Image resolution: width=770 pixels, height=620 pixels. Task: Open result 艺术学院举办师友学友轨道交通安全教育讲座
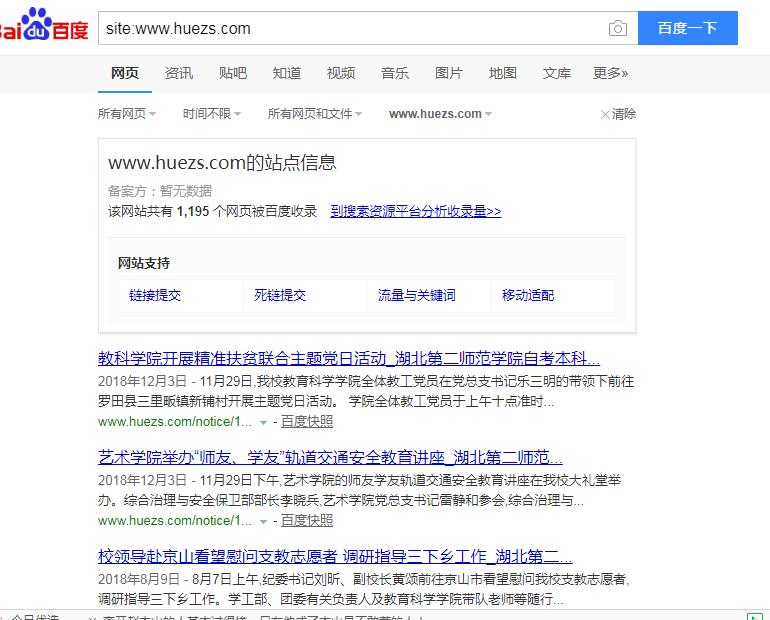[330, 458]
